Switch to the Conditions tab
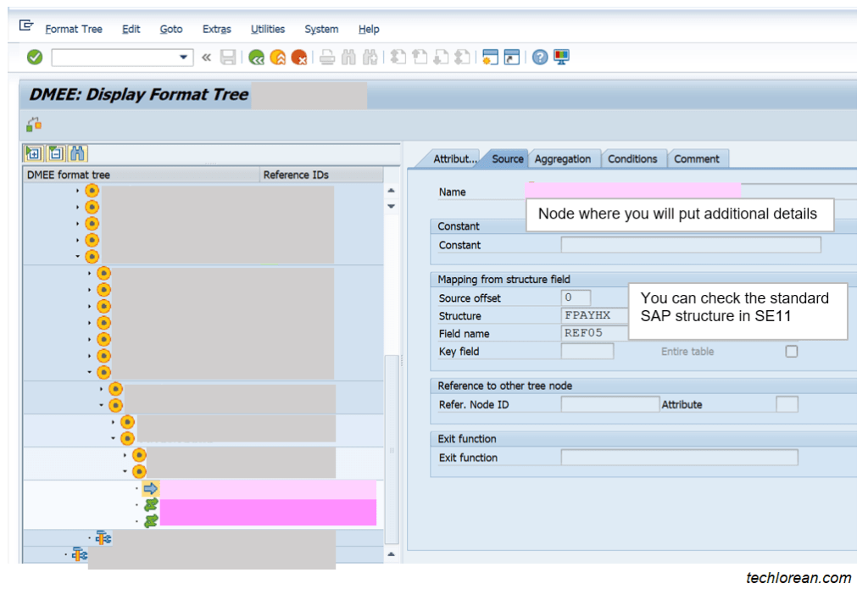868x589 pixels. [634, 158]
